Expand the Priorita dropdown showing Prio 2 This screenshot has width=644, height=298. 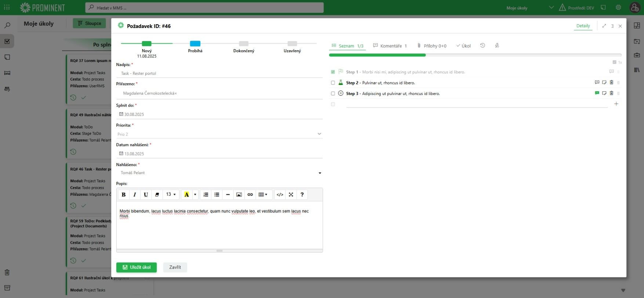(x=319, y=134)
